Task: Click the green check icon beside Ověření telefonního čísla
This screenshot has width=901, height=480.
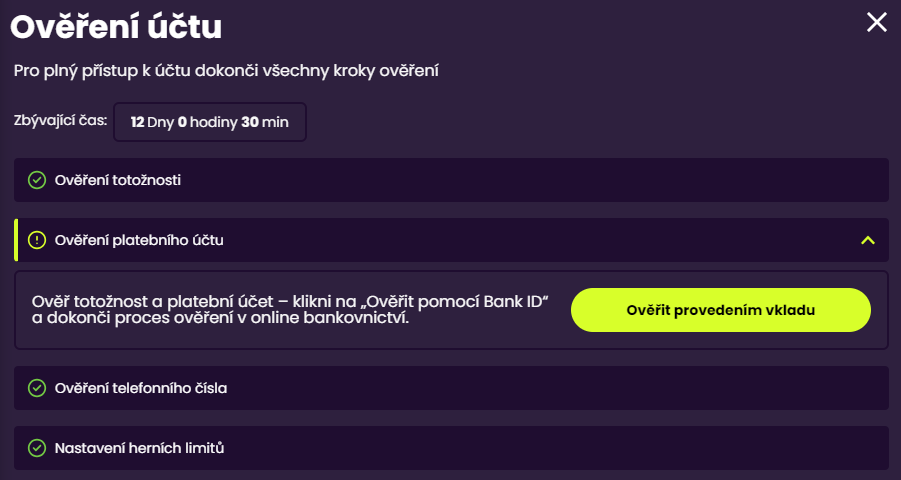Action: tap(37, 387)
